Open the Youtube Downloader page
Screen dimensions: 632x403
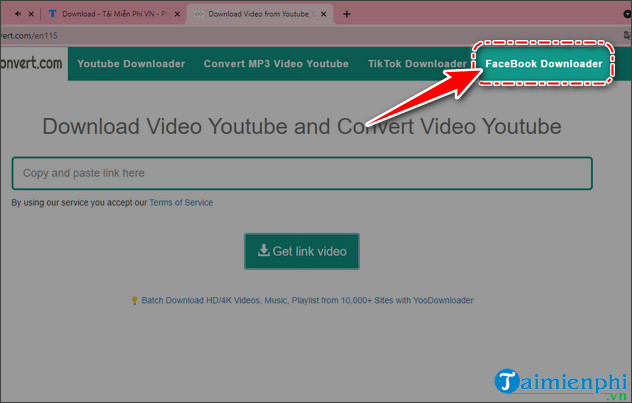point(131,64)
